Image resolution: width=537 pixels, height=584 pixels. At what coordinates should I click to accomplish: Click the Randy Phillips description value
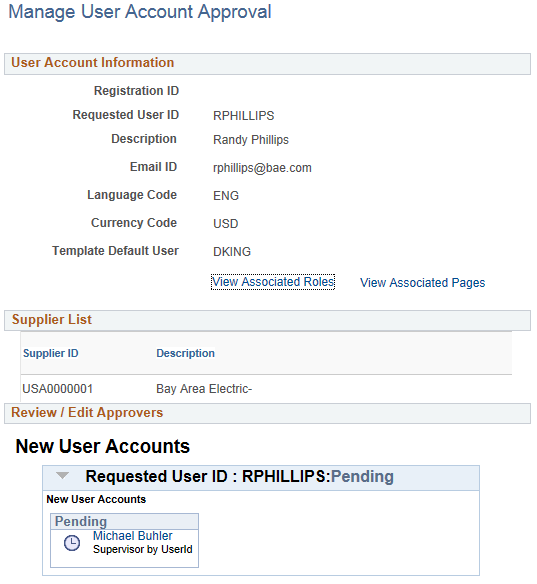pyautogui.click(x=251, y=140)
